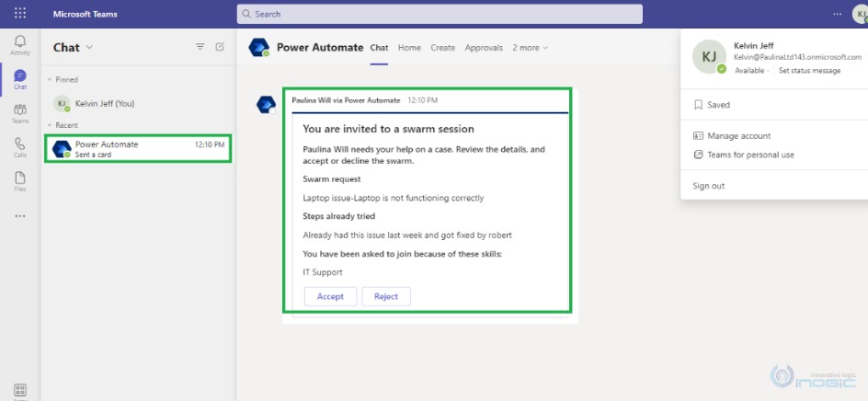Open settings and more ellipsis in title bar
Viewport: 868px width, 401px height.
point(837,14)
